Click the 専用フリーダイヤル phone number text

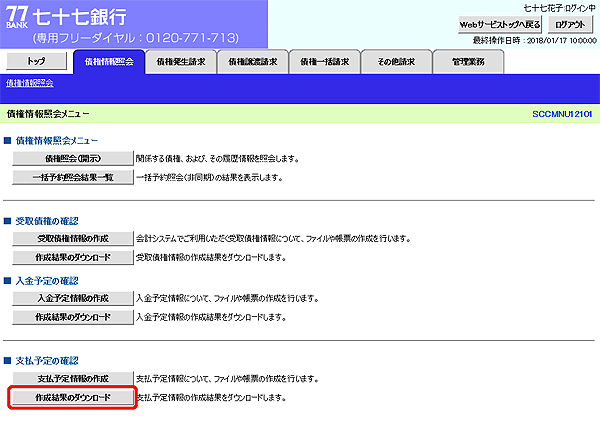pyautogui.click(x=136, y=38)
